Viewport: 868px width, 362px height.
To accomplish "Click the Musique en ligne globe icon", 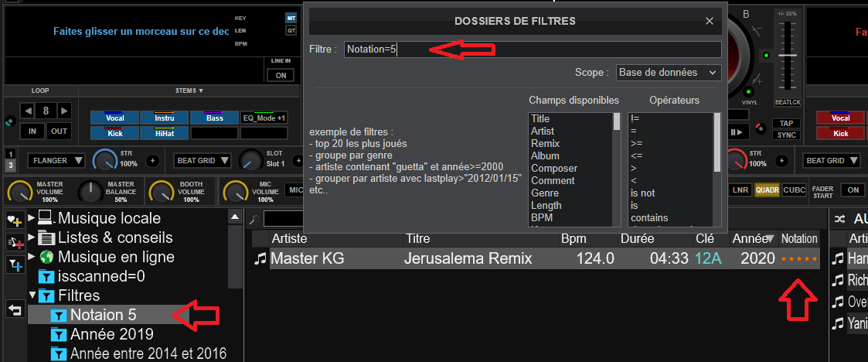I will pos(46,257).
